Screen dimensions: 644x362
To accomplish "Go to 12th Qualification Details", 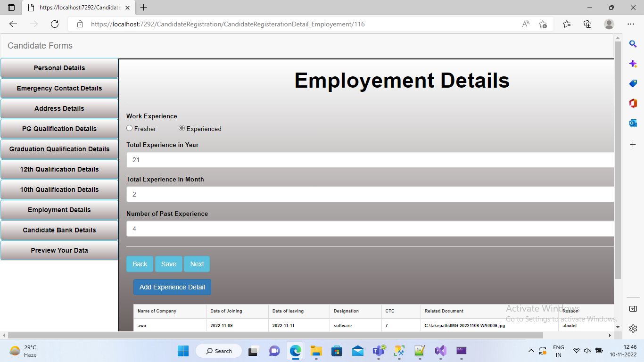I will click(59, 169).
